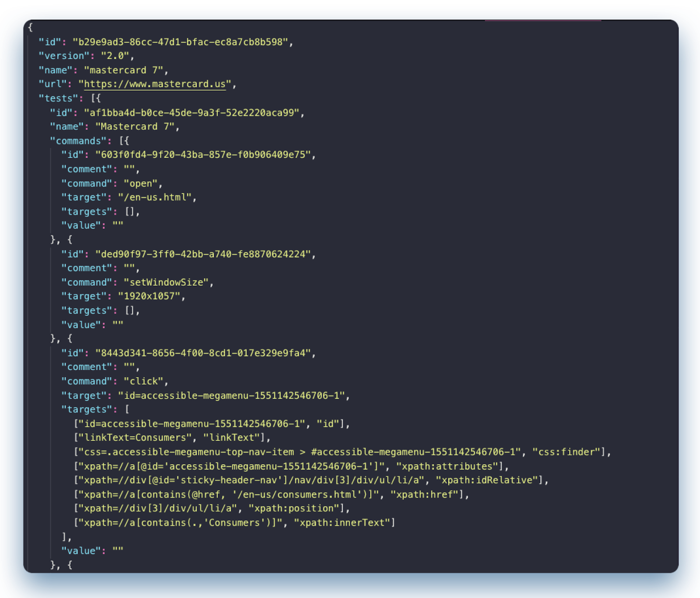Click the "1920x1057" target value
This screenshot has height=598, width=700.
149,296
